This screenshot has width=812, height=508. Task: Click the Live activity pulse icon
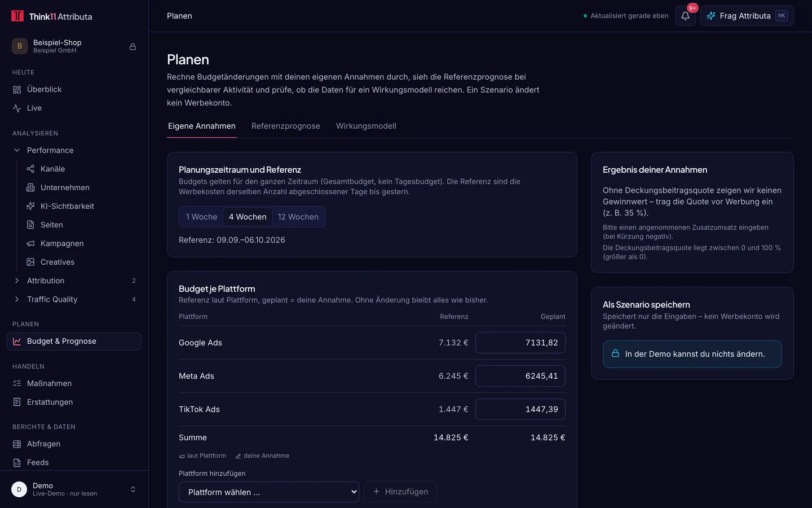17,108
